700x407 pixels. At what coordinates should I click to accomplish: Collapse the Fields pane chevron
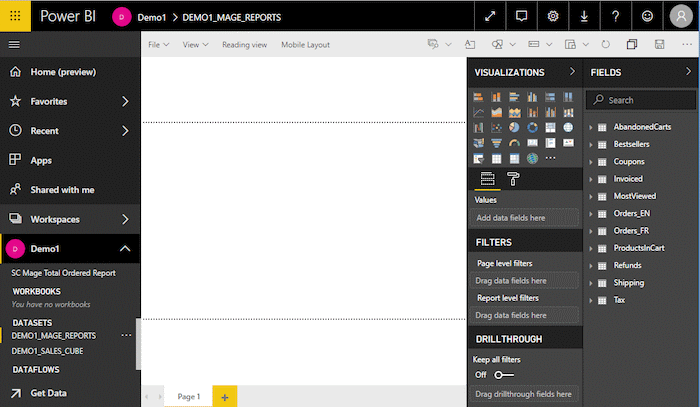point(688,71)
